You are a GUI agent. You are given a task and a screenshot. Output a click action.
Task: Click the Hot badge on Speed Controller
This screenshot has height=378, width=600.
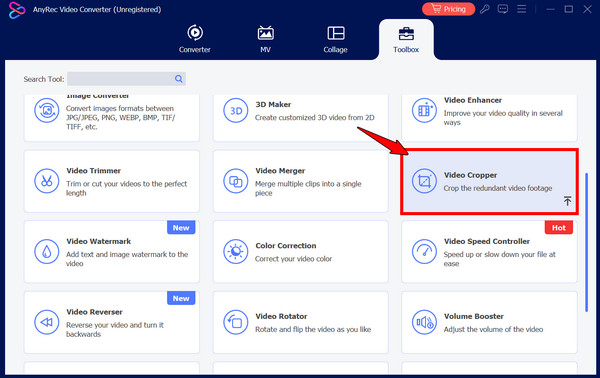pos(559,228)
